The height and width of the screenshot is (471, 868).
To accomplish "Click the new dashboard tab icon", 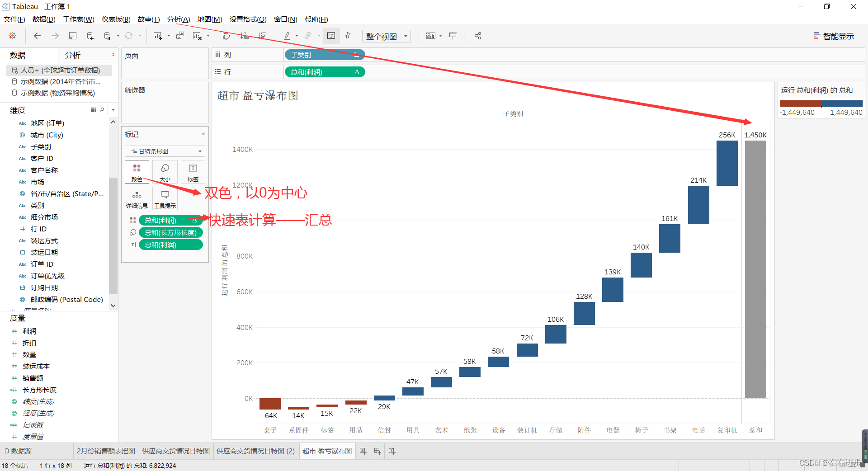I will [x=377, y=451].
